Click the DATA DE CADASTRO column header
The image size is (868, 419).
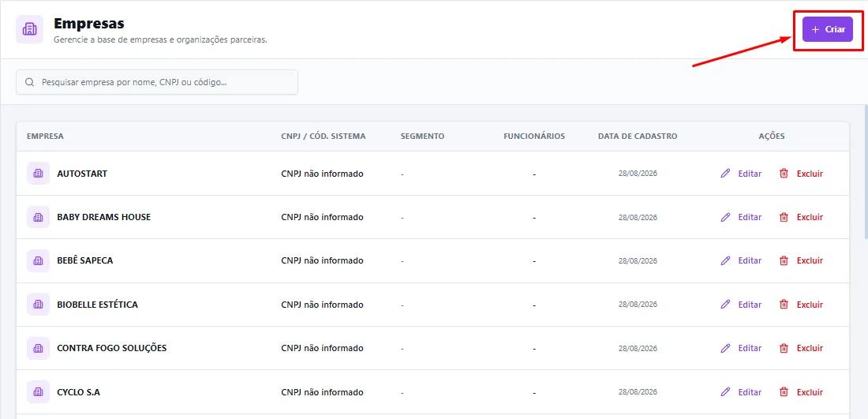(638, 137)
